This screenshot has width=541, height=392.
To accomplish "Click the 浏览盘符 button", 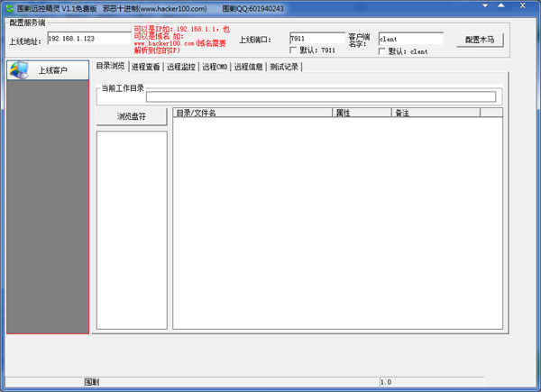I will click(x=131, y=117).
